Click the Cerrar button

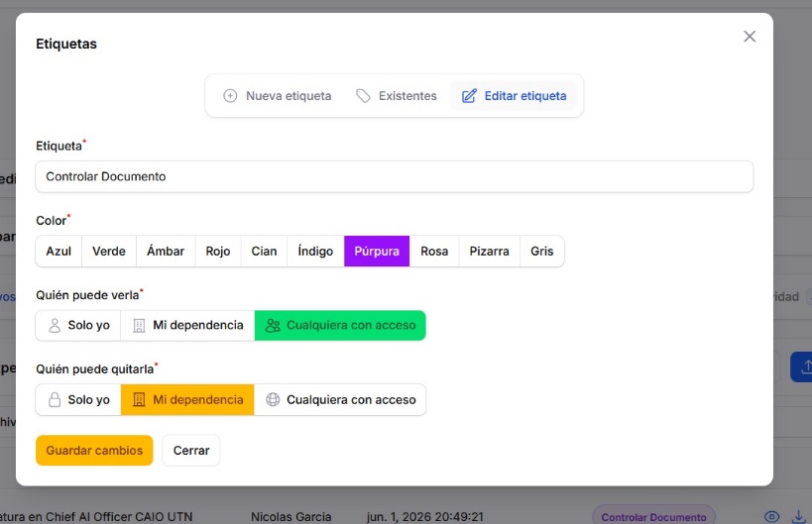(x=191, y=450)
